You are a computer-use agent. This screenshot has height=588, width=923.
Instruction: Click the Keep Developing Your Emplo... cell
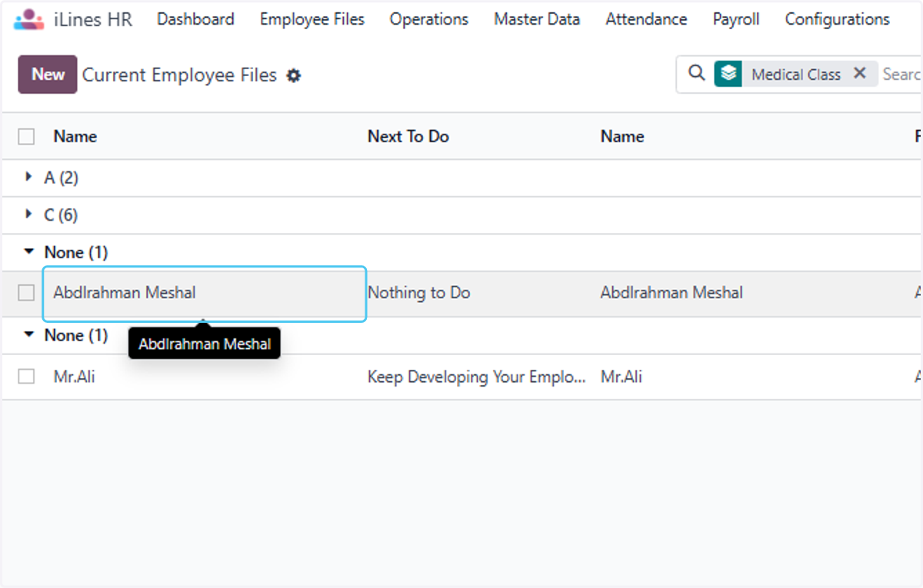[477, 377]
